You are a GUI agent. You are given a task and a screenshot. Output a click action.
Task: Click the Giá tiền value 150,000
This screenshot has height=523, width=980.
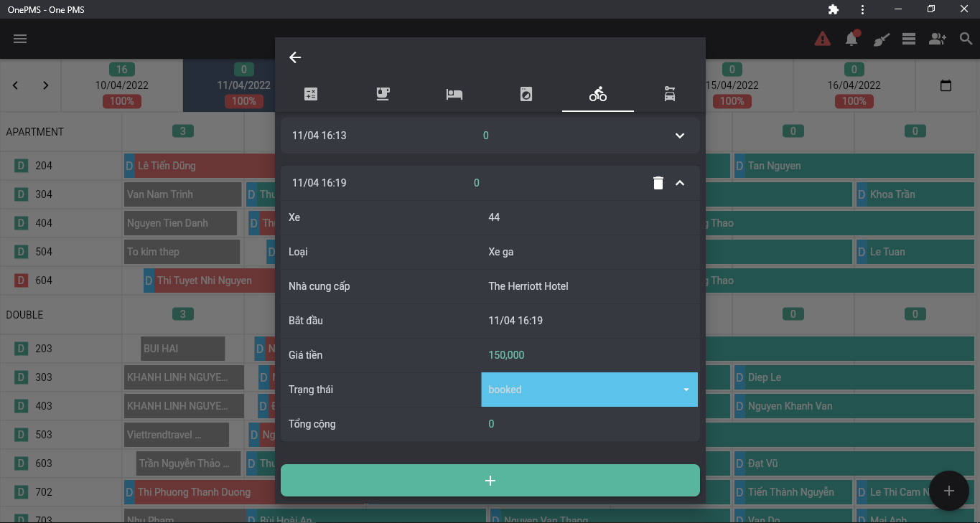(x=506, y=355)
